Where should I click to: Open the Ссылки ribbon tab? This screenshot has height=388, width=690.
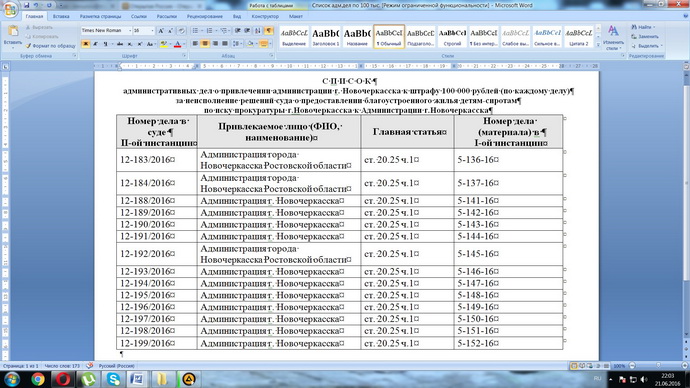139,16
